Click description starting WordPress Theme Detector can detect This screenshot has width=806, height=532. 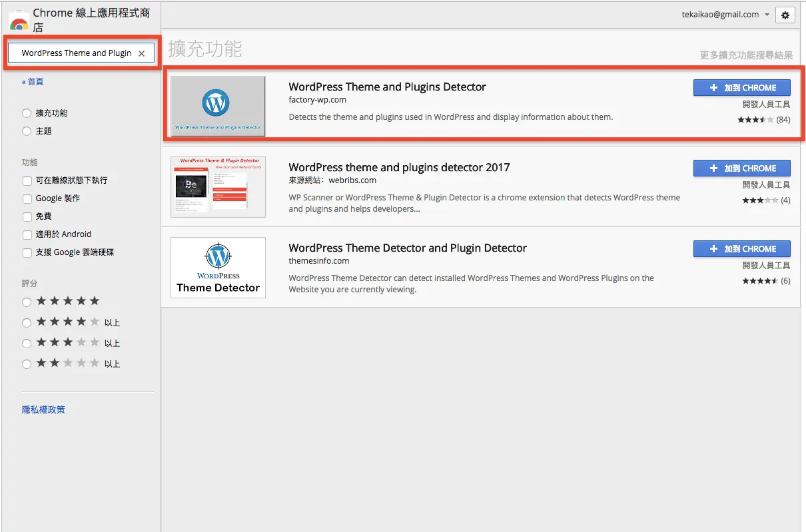(471, 284)
